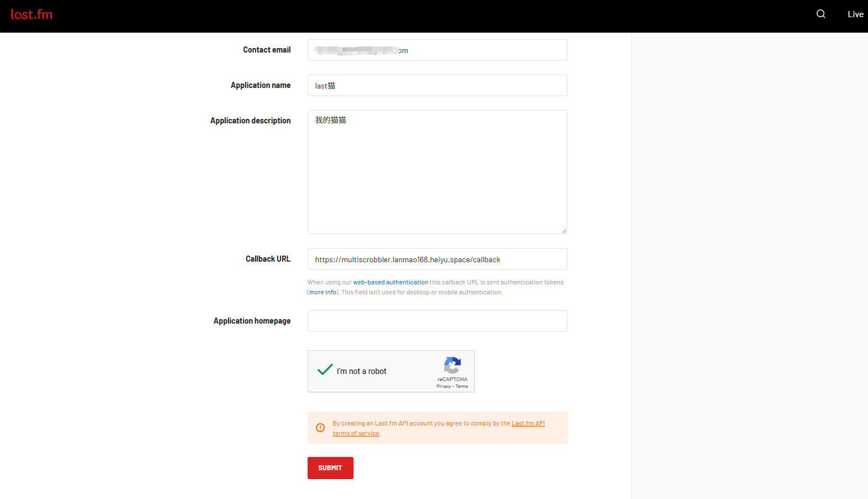Open the more info link

click(323, 292)
